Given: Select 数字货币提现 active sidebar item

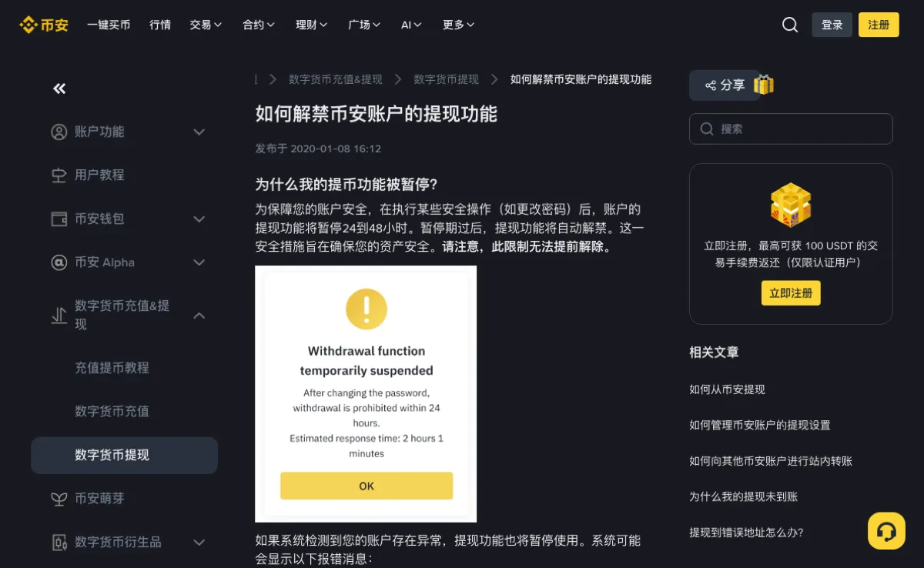Looking at the screenshot, I should click(x=124, y=455).
